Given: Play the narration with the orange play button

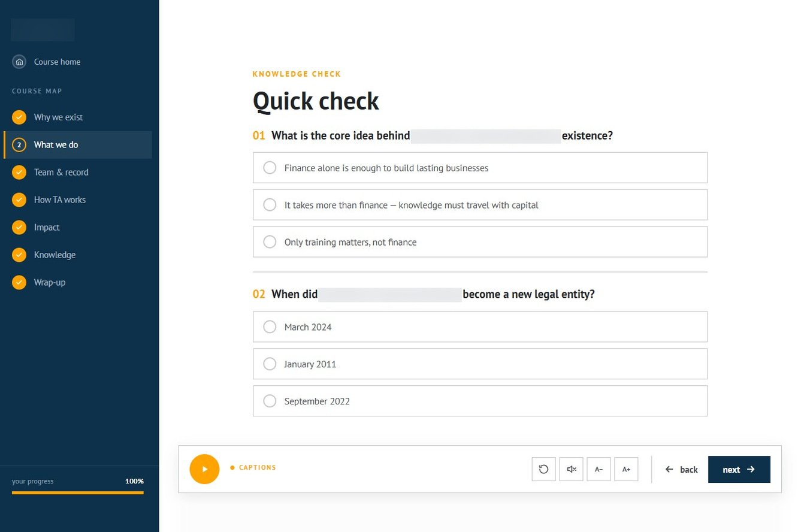Looking at the screenshot, I should 204,469.
